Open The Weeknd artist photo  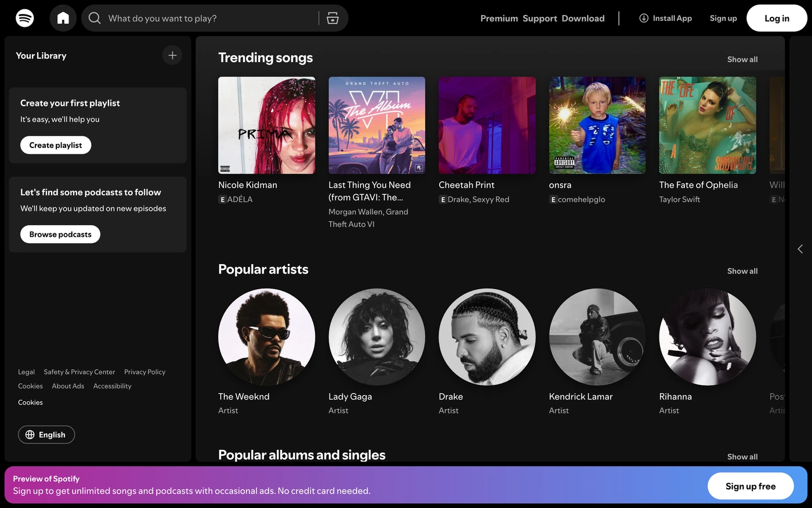point(267,337)
